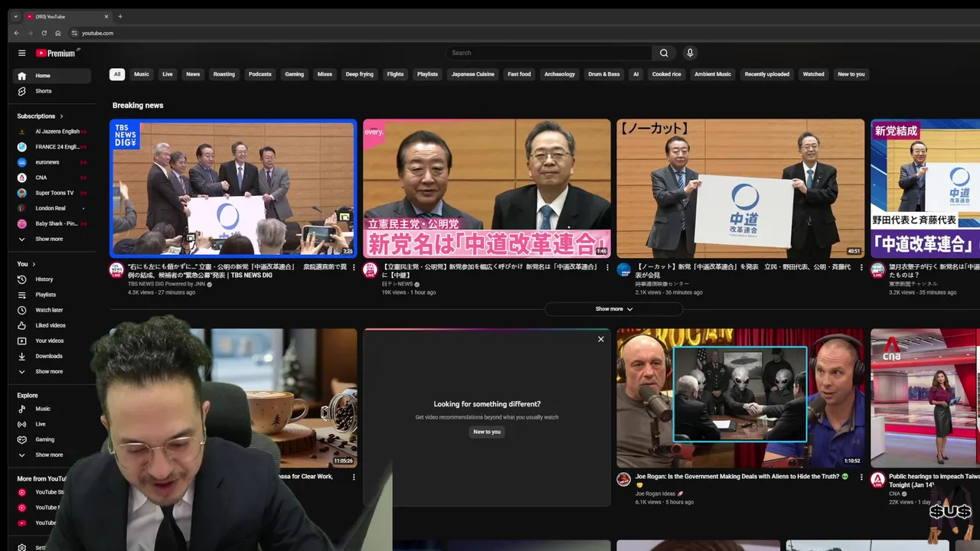Viewport: 980px width, 551px height.
Task: Expand Show more under Breaking news
Action: click(x=614, y=309)
